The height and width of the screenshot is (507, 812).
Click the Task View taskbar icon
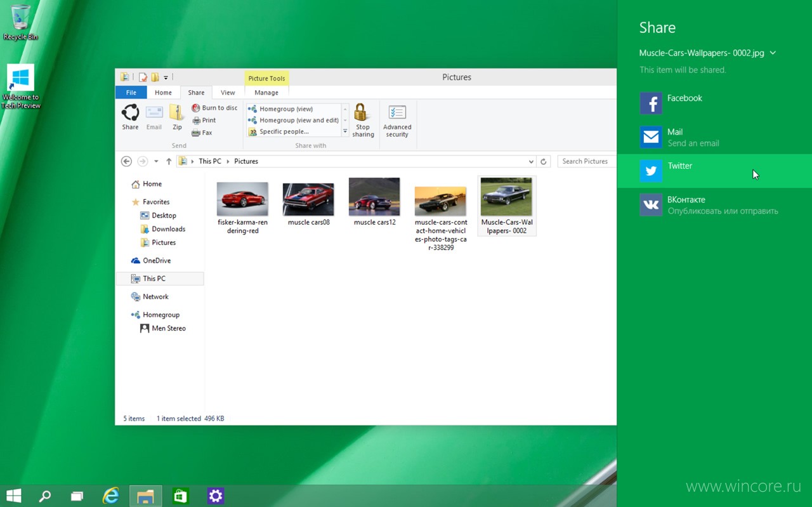[x=77, y=496]
